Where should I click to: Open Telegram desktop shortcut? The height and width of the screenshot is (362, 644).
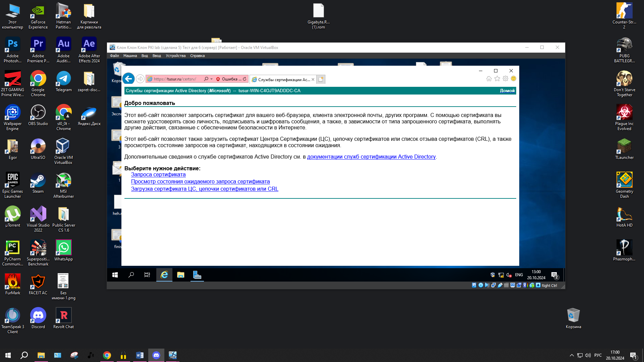[63, 81]
